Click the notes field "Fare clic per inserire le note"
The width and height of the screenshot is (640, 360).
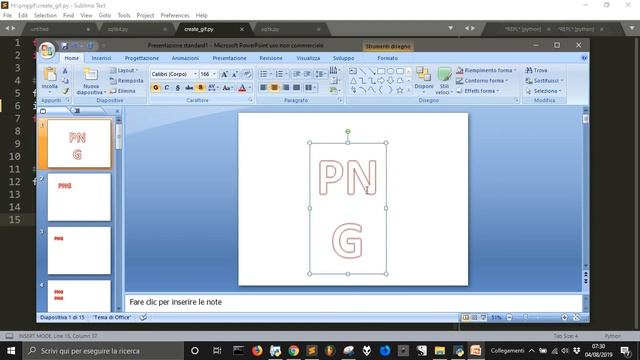[353, 302]
